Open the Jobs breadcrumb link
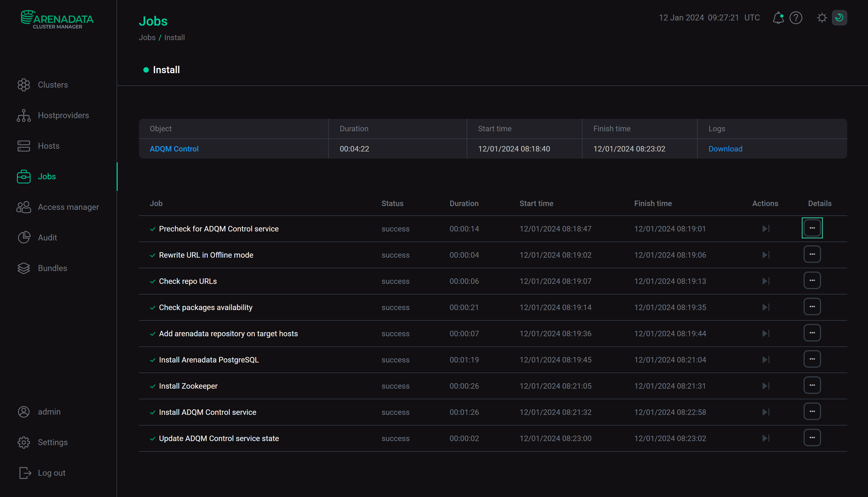The width and height of the screenshot is (868, 497). (147, 38)
